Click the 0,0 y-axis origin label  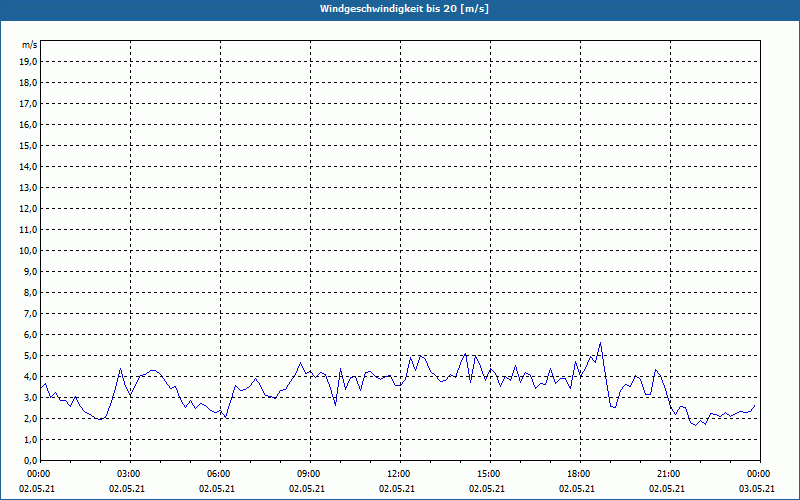click(30, 461)
